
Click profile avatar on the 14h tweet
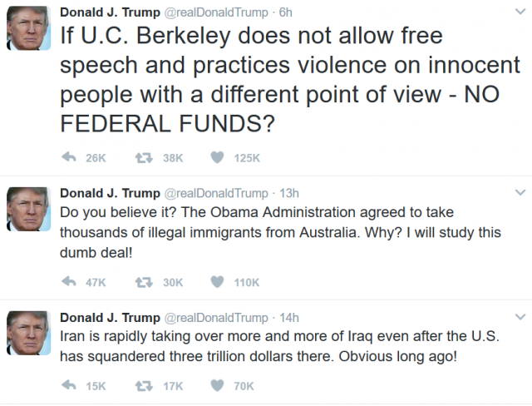point(29,333)
